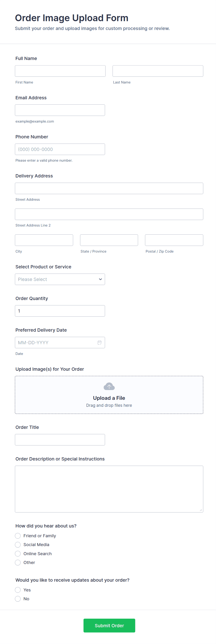This screenshot has height=644, width=216.
Task: Open the Select Product or Service dropdown
Action: [60, 279]
